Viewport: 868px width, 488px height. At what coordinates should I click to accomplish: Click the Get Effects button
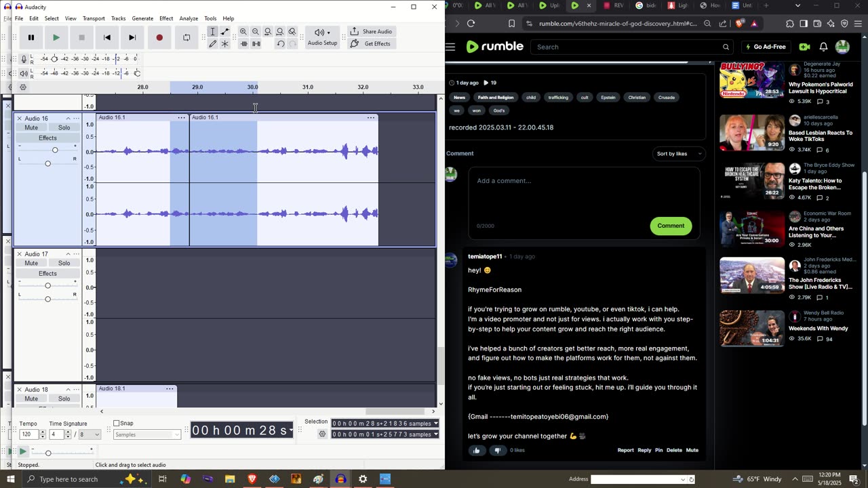[x=371, y=44]
